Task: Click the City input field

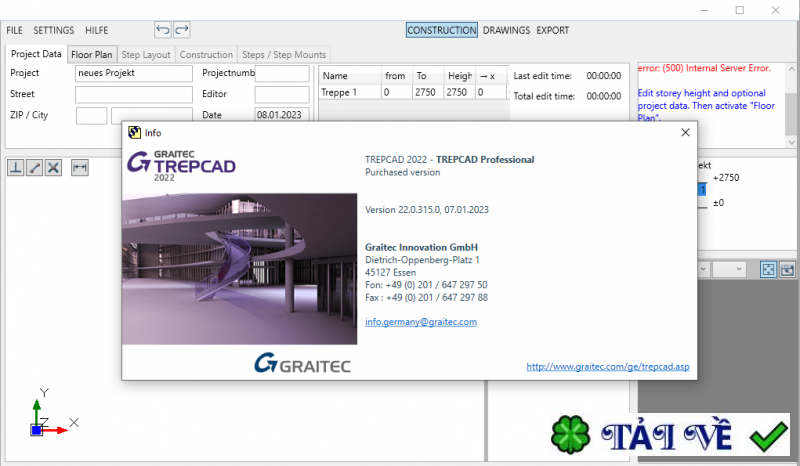Action: [x=152, y=115]
